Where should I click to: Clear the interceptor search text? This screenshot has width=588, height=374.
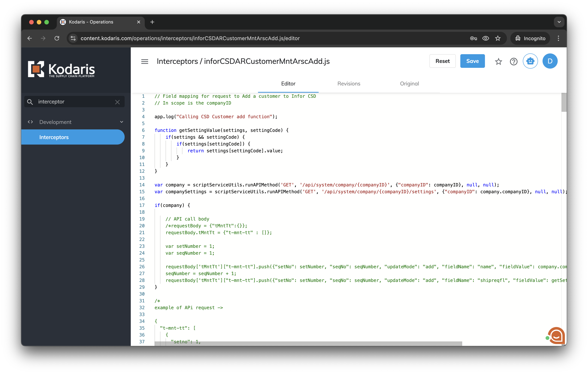point(117,102)
